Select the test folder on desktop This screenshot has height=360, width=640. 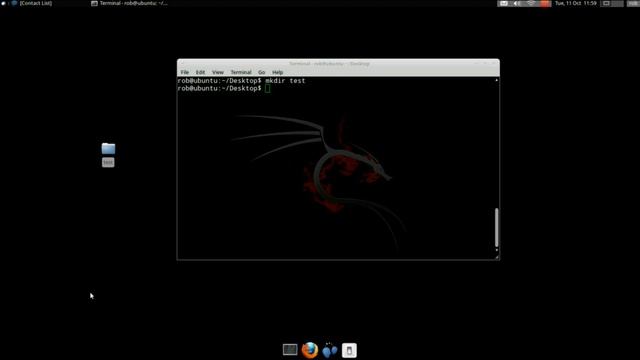click(x=108, y=149)
